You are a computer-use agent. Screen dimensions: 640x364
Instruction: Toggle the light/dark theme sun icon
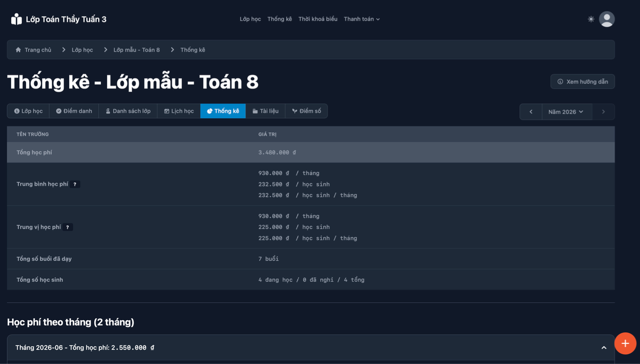[591, 19]
